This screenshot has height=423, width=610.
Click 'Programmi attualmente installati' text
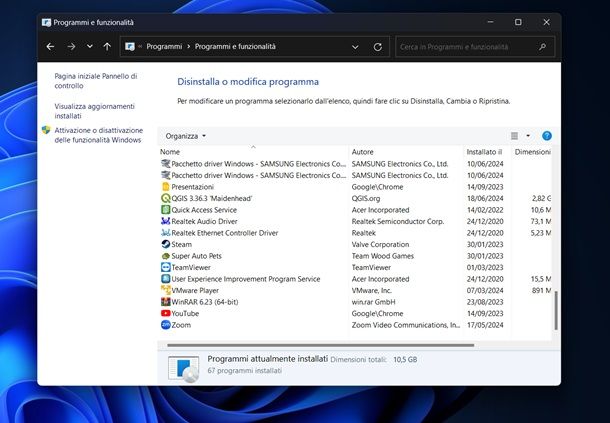(268, 359)
